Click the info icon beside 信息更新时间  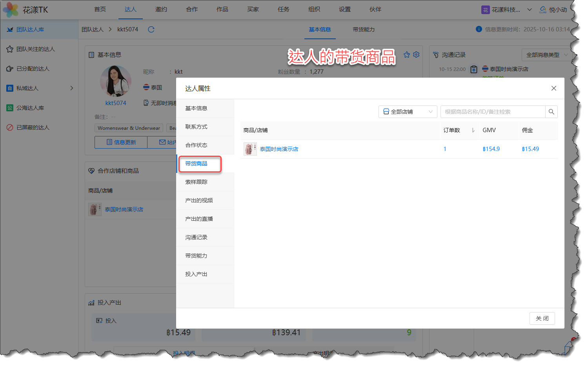point(479,29)
